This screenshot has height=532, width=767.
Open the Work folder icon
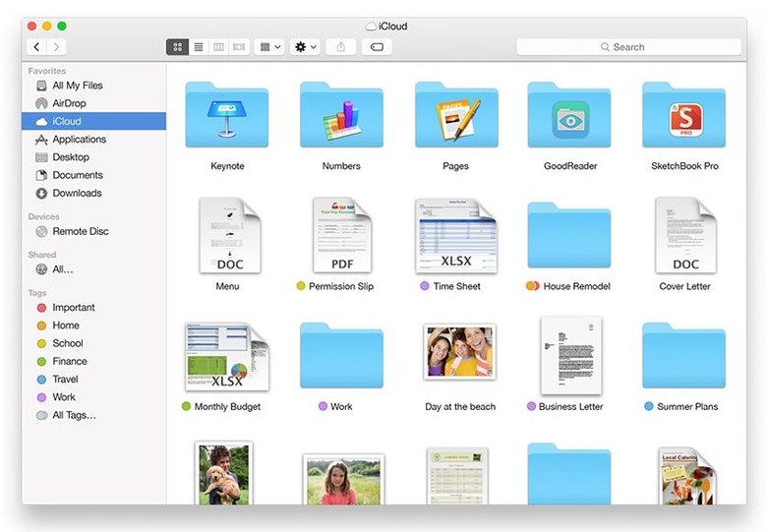[x=341, y=355]
